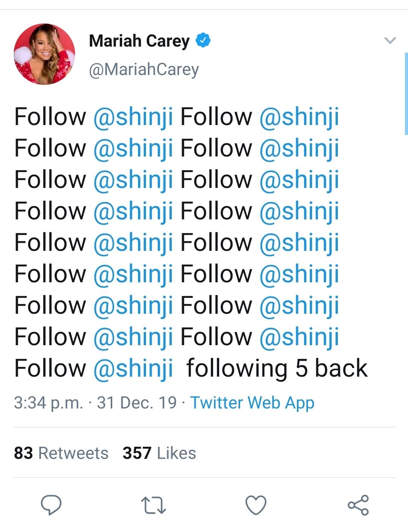The height and width of the screenshot is (532, 408).
Task: Open the very first @shinji mention
Action: click(x=133, y=117)
